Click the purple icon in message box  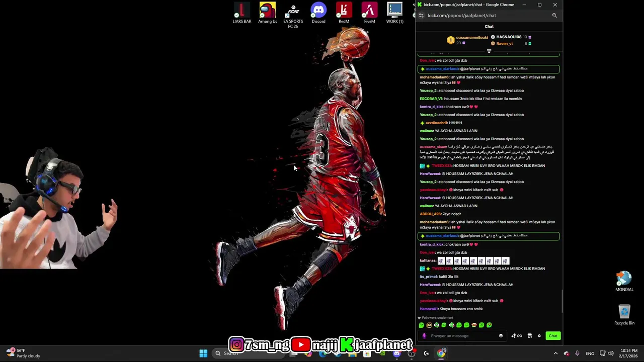click(x=424, y=336)
